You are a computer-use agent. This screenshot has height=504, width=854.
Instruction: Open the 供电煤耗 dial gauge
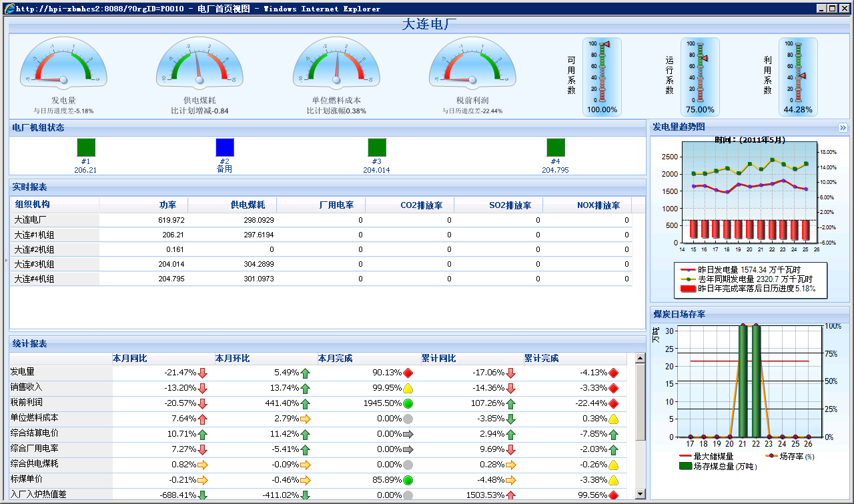coord(199,62)
